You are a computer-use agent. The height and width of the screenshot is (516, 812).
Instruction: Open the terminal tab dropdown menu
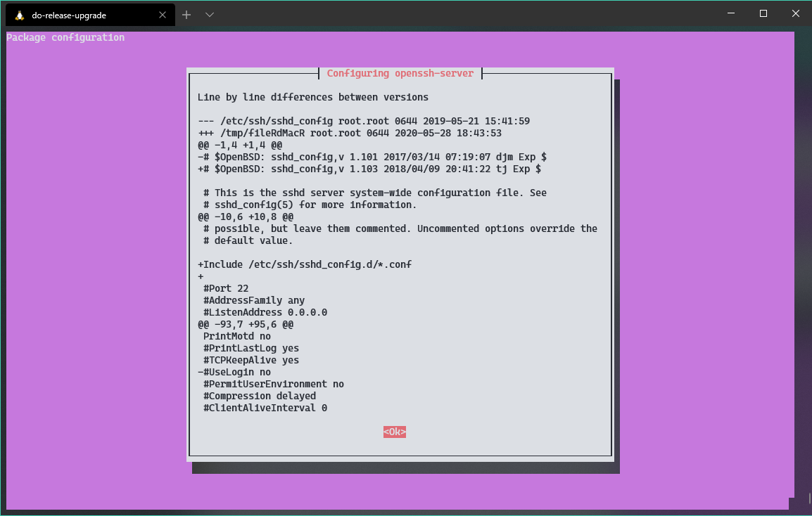208,14
